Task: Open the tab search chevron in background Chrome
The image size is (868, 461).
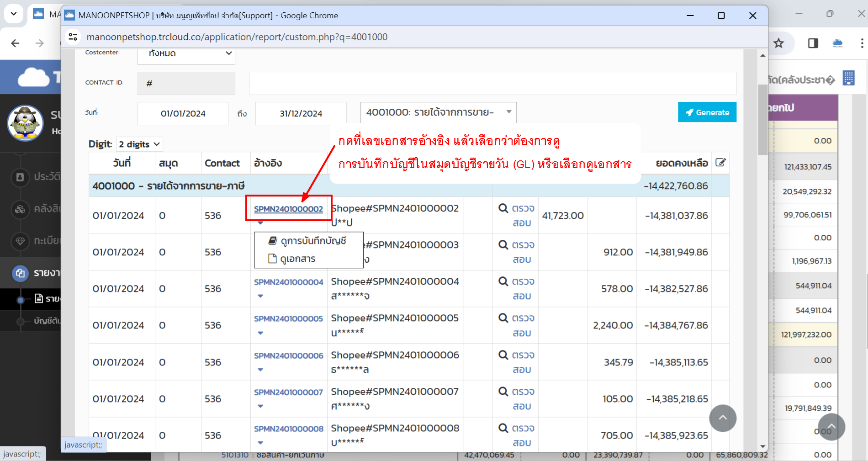Action: pyautogui.click(x=14, y=14)
